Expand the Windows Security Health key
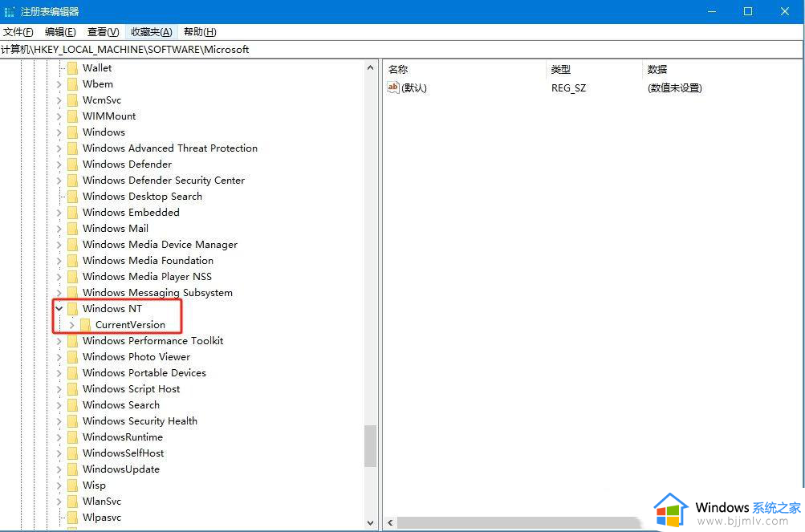Viewport: 805px width, 532px height. pyautogui.click(x=59, y=421)
